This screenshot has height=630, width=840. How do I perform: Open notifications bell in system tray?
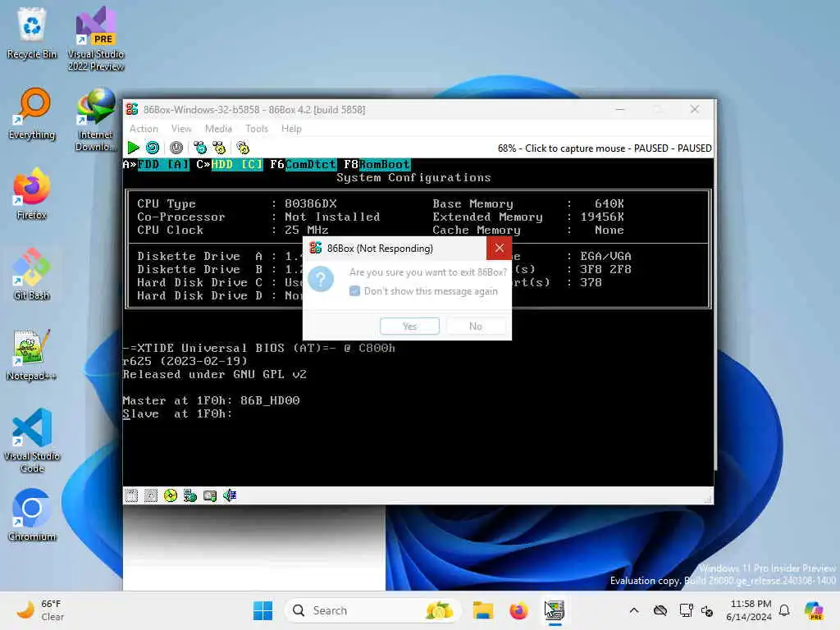click(784, 610)
